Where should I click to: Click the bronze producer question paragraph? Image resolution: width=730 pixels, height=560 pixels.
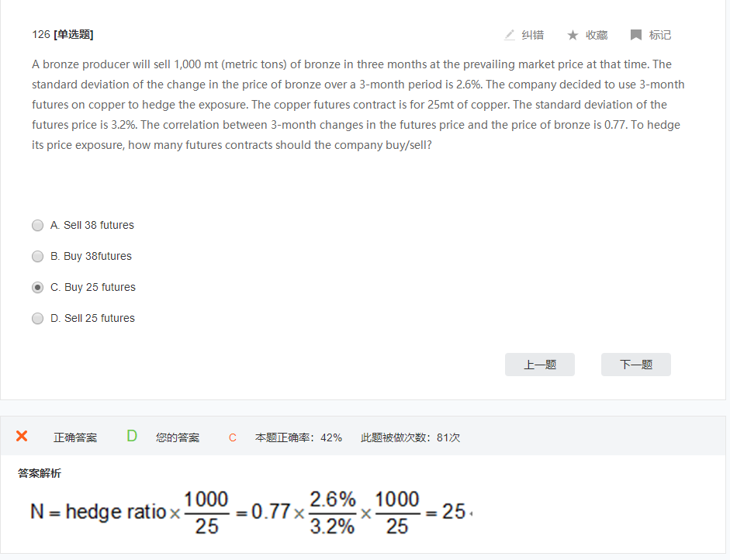pos(357,105)
